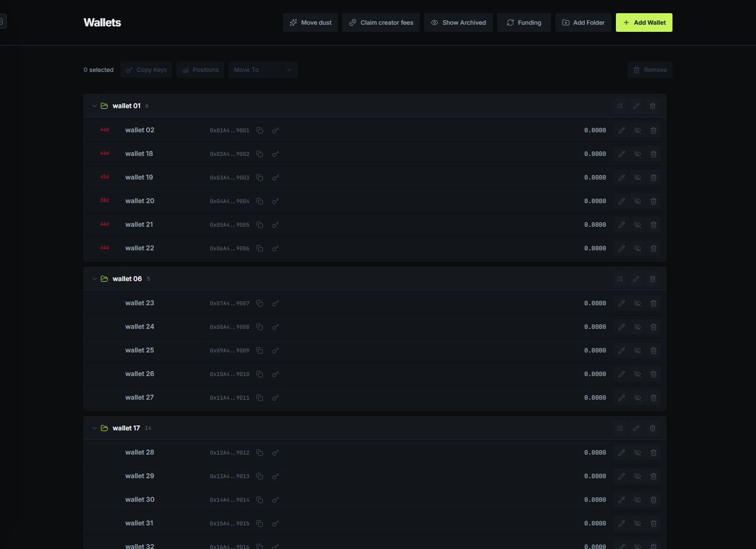This screenshot has width=756, height=549.
Task: Click the Wallets page heading
Action: pos(102,23)
